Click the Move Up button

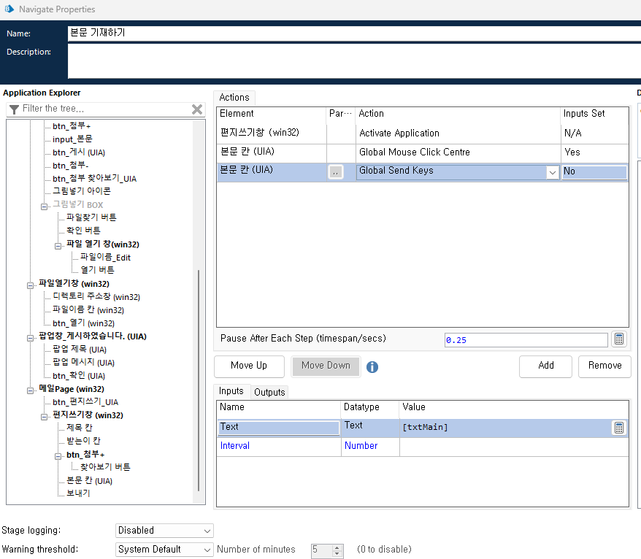(249, 366)
